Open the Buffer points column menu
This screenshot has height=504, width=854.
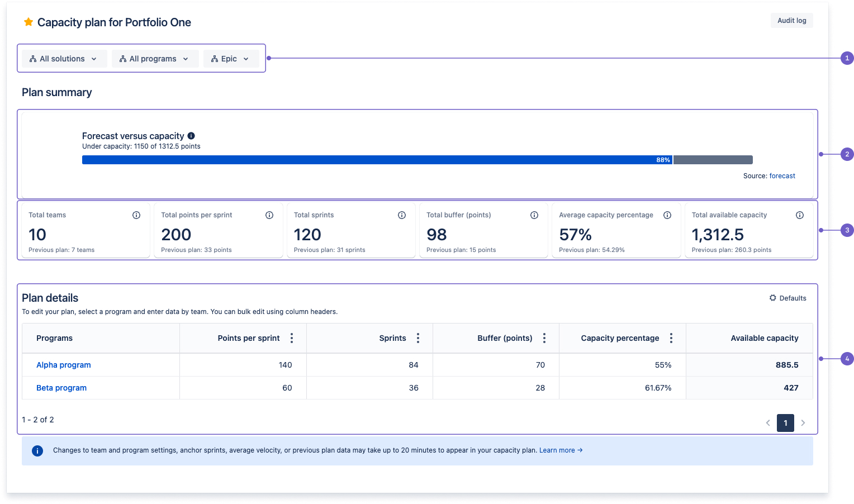544,338
